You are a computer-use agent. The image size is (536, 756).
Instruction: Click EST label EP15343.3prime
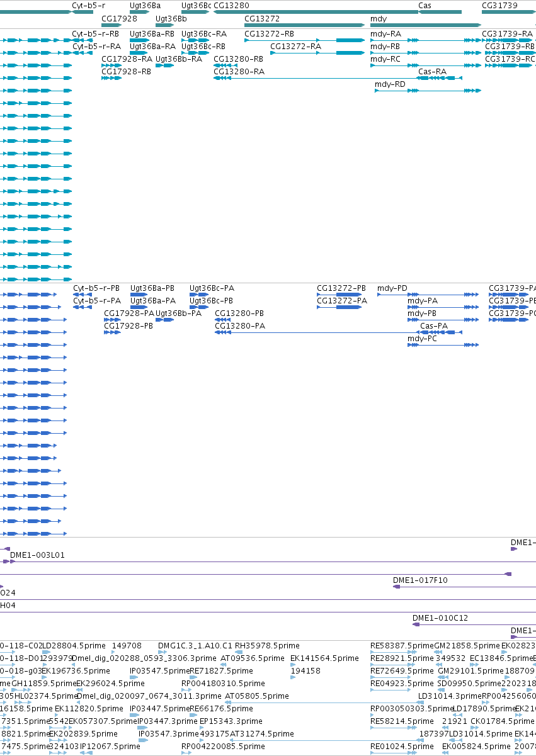[x=231, y=721]
